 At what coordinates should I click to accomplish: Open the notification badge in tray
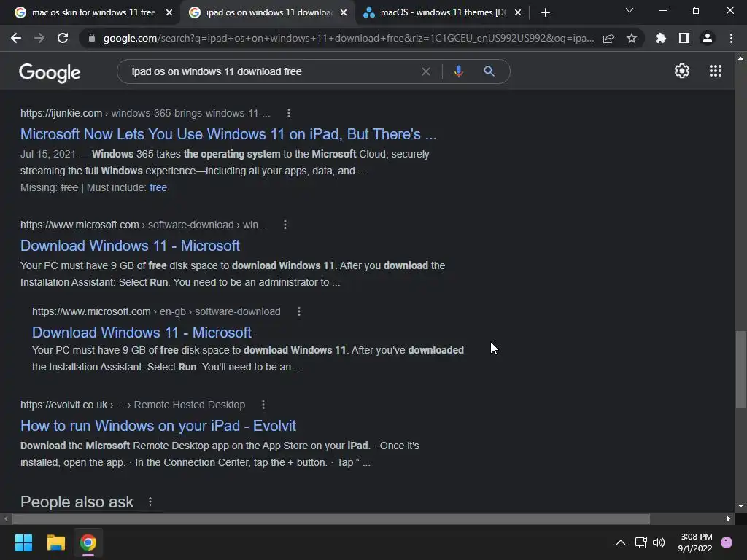click(727, 542)
